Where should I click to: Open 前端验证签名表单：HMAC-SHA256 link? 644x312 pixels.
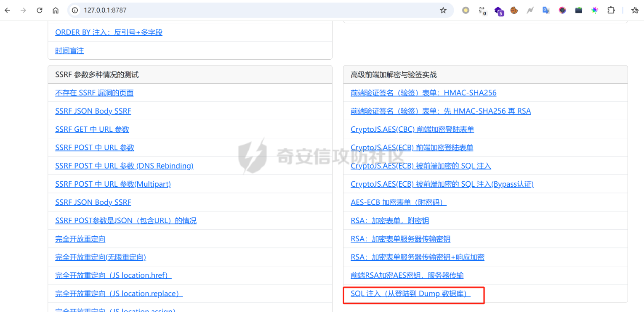423,93
